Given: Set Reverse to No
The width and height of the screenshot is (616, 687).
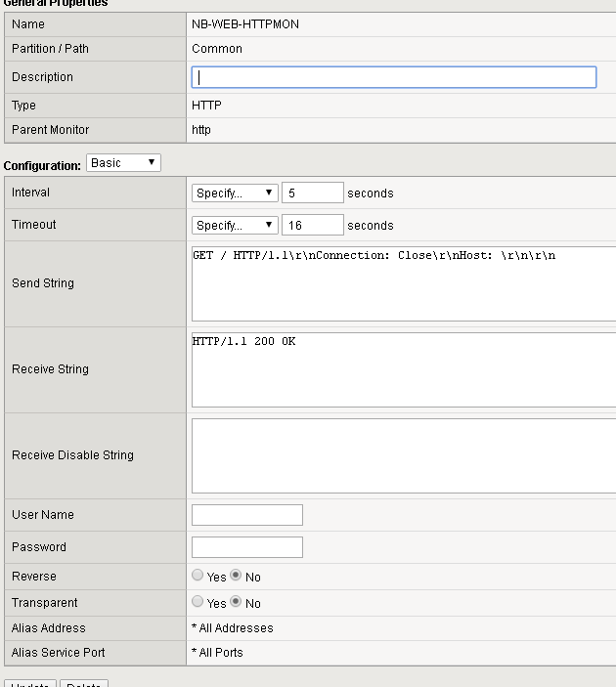Looking at the screenshot, I should coord(236,577).
